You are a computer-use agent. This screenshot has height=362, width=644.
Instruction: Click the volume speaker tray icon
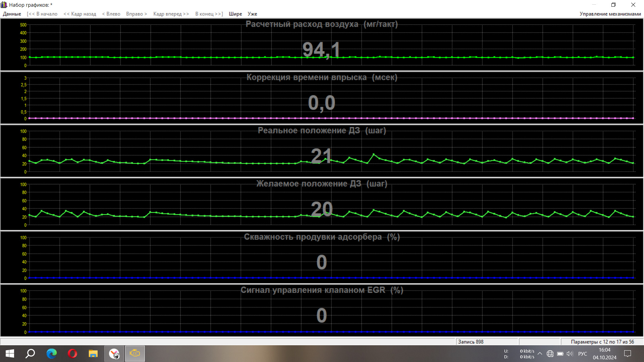point(570,354)
